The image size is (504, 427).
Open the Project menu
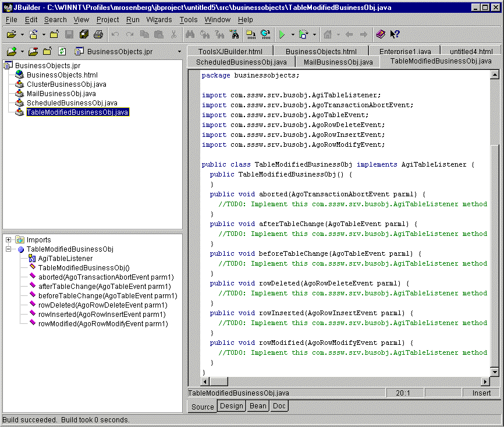(x=108, y=20)
